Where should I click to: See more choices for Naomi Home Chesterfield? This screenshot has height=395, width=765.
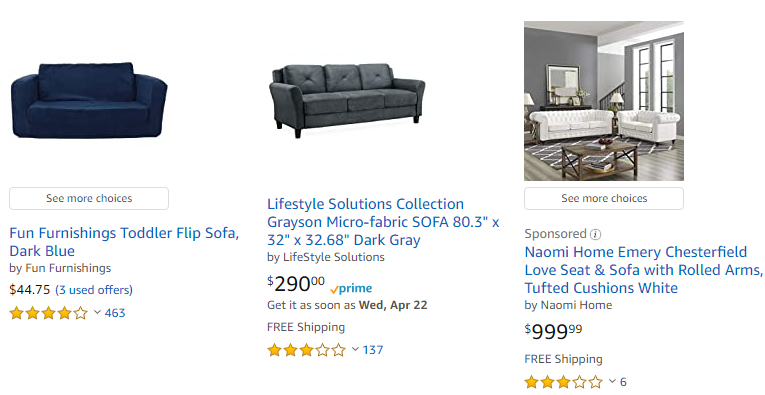coord(604,198)
